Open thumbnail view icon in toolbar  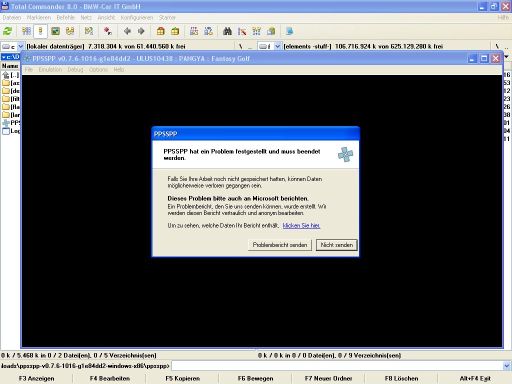[55, 31]
